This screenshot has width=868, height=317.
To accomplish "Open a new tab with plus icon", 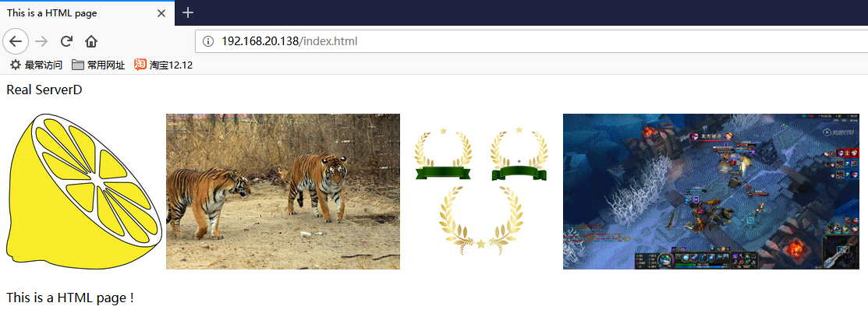I will 188,12.
